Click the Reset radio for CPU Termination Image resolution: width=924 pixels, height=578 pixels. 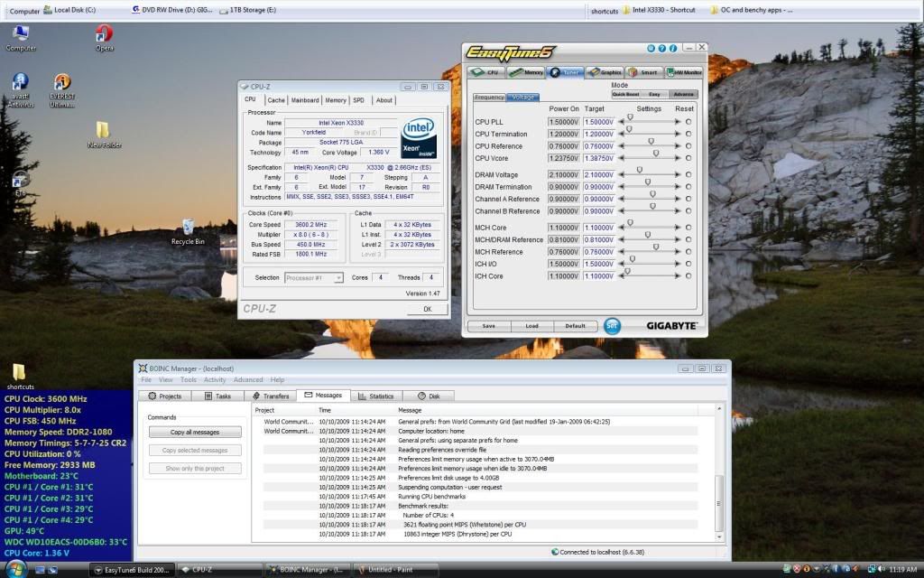688,134
